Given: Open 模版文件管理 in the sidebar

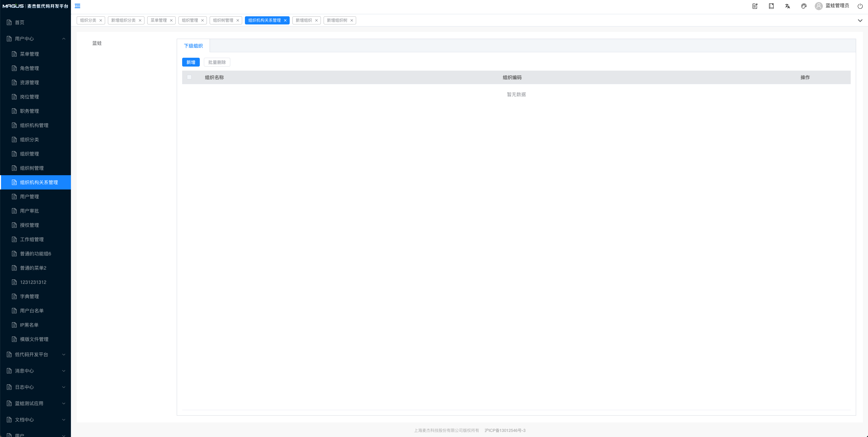Looking at the screenshot, I should pos(35,339).
